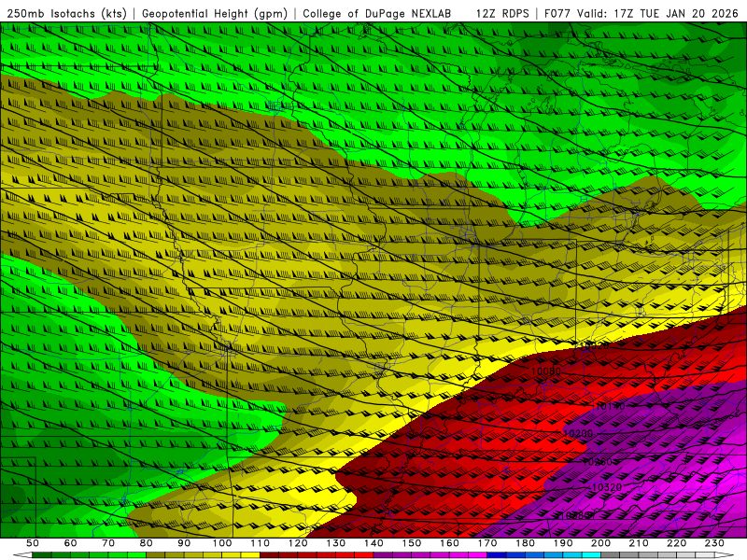Image resolution: width=747 pixels, height=560 pixels.
Task: Select the dark red swatch just above 110 kts
Action: point(269,554)
